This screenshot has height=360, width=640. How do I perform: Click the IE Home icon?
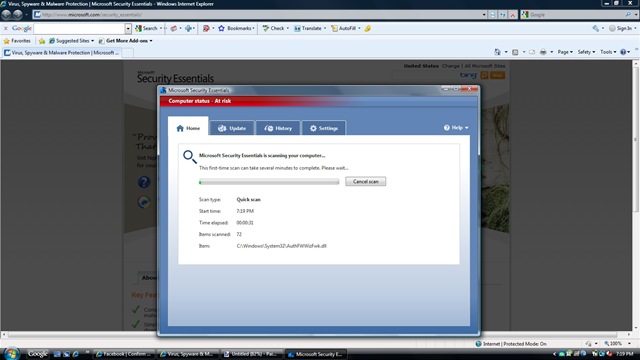tap(497, 52)
